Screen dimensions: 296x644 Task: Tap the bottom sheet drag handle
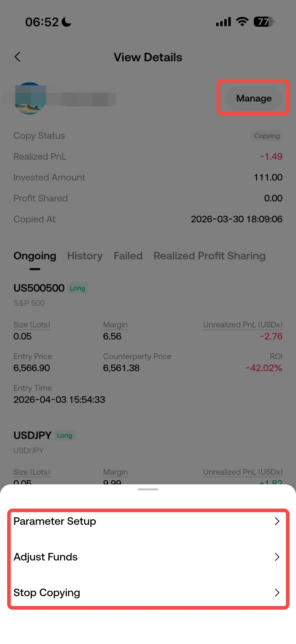click(x=148, y=489)
